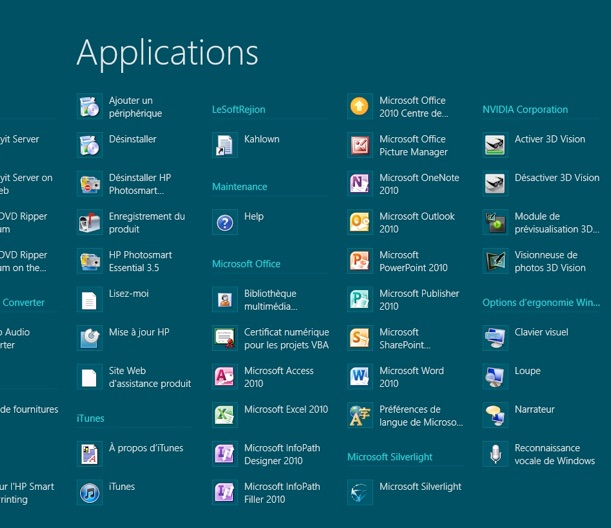Image resolution: width=611 pixels, height=528 pixels.
Task: Open Visionneuse de photos 3D Vision icon
Action: coord(495,261)
